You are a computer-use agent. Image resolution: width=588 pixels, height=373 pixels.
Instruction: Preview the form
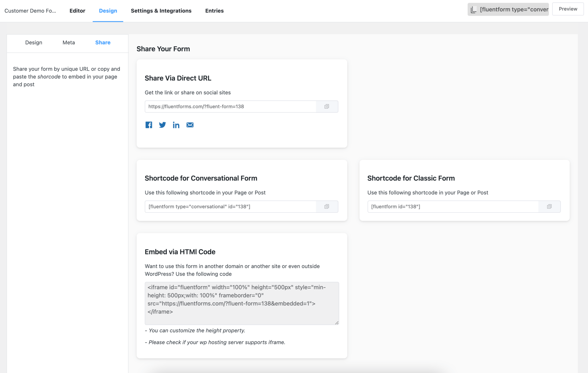click(x=568, y=9)
